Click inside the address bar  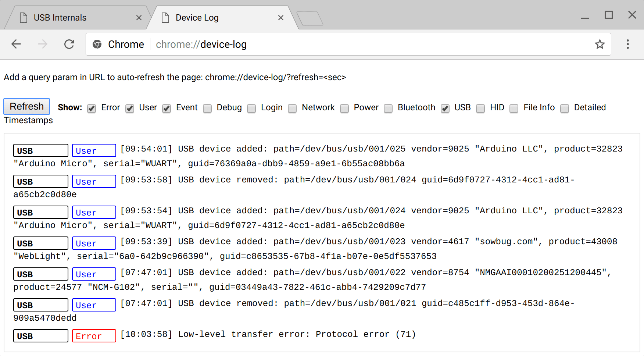pyautogui.click(x=331, y=44)
